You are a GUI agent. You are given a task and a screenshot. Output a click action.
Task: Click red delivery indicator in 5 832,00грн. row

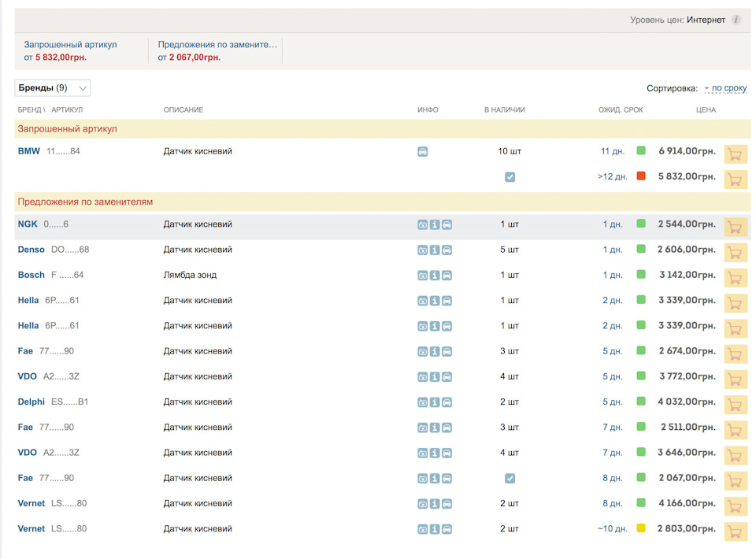pyautogui.click(x=641, y=176)
